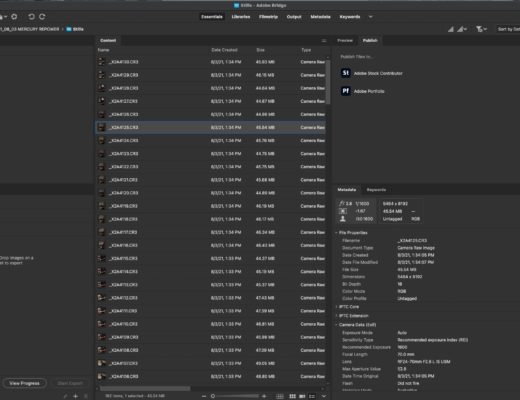
Task: Open thumbnail quality options icon
Action: coord(462,29)
